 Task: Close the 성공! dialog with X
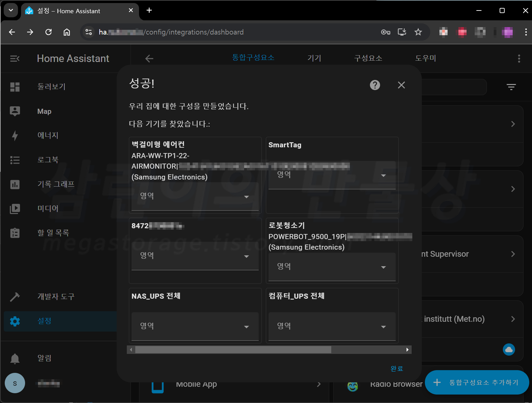click(x=401, y=85)
